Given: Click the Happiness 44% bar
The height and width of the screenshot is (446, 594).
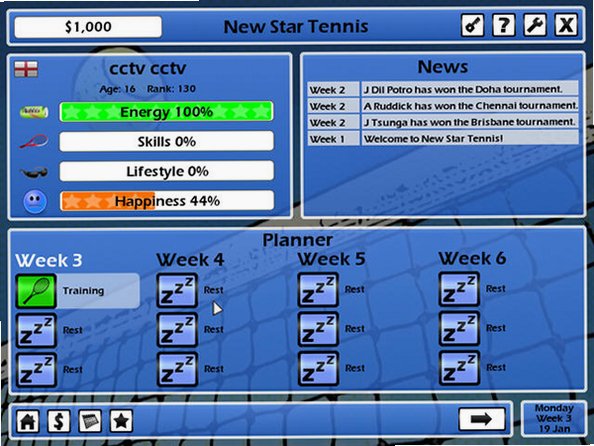Looking at the screenshot, I should click(166, 201).
